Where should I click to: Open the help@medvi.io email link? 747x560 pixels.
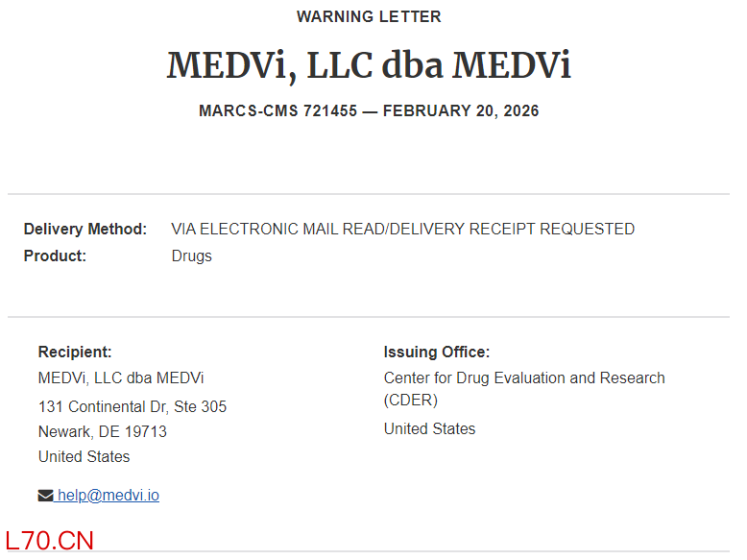click(x=108, y=496)
